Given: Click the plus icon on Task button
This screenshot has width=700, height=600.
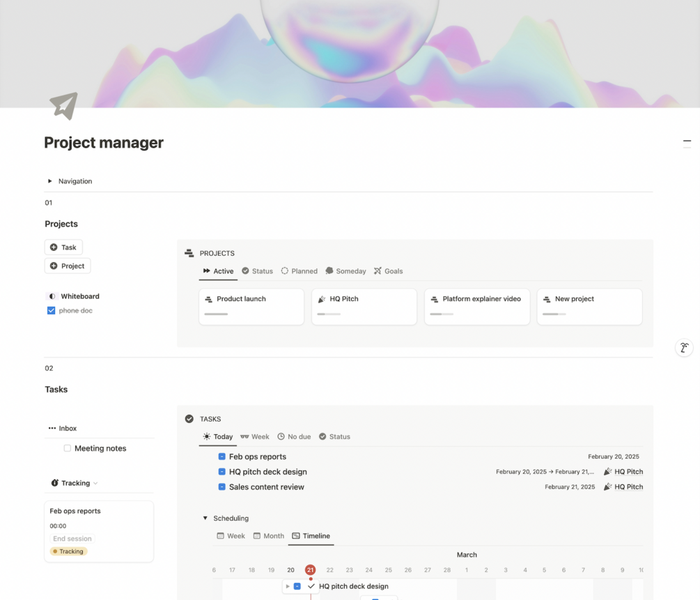Looking at the screenshot, I should [54, 247].
